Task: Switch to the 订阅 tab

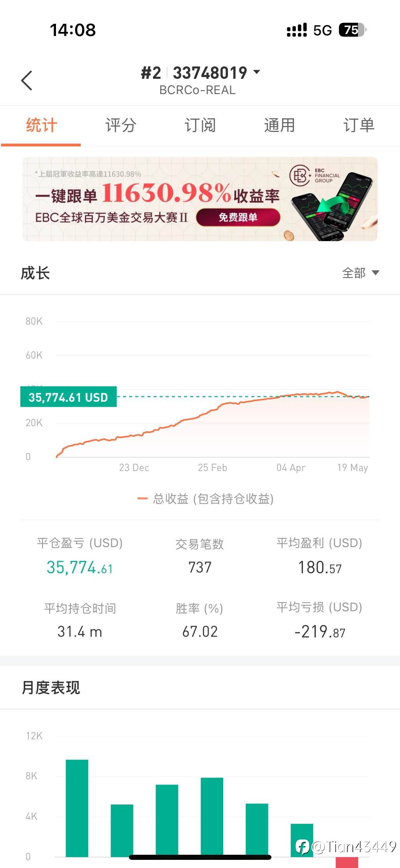Action: coord(200,125)
